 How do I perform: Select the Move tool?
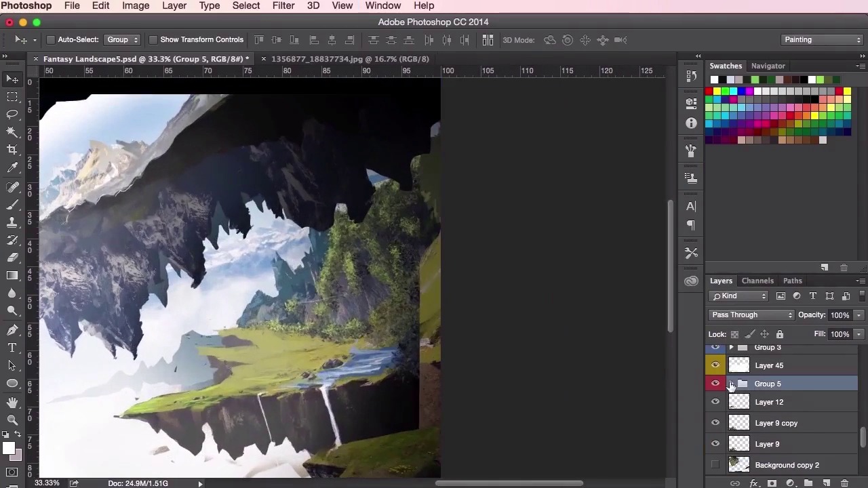click(12, 79)
